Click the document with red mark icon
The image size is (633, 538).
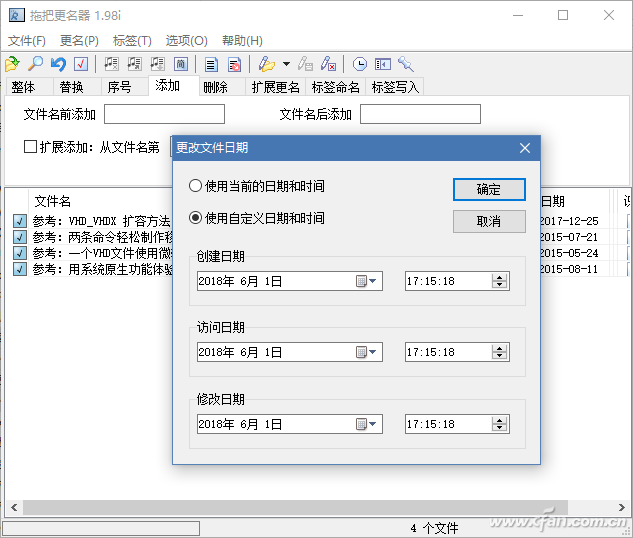pos(234,64)
